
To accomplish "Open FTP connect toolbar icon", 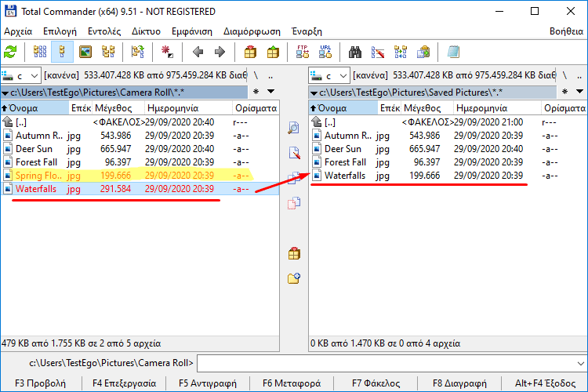I will click(303, 52).
